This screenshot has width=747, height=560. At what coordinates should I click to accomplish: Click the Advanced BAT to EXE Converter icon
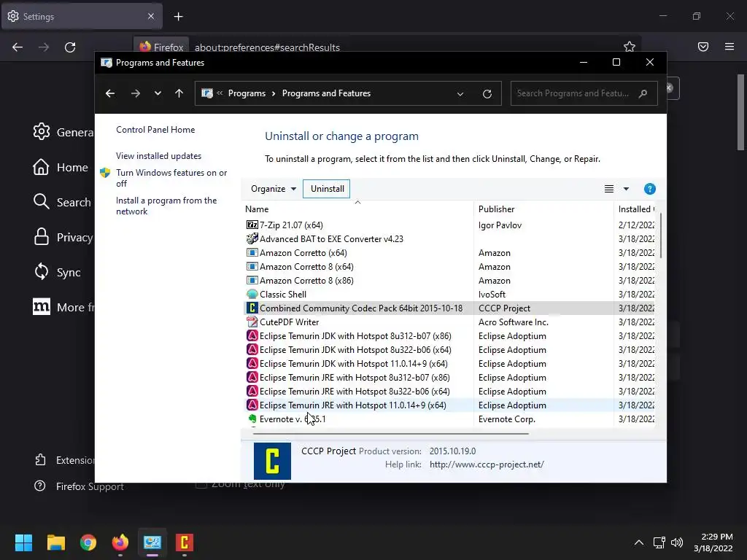(x=252, y=238)
